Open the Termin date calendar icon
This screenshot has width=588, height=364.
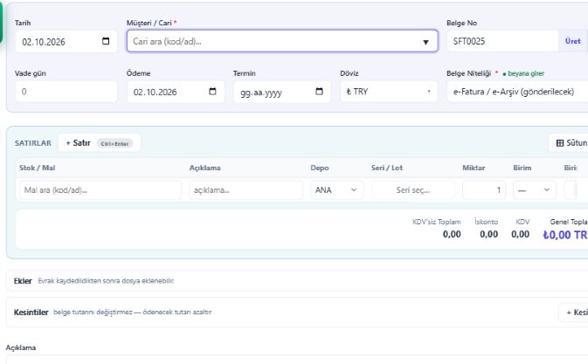click(x=319, y=92)
